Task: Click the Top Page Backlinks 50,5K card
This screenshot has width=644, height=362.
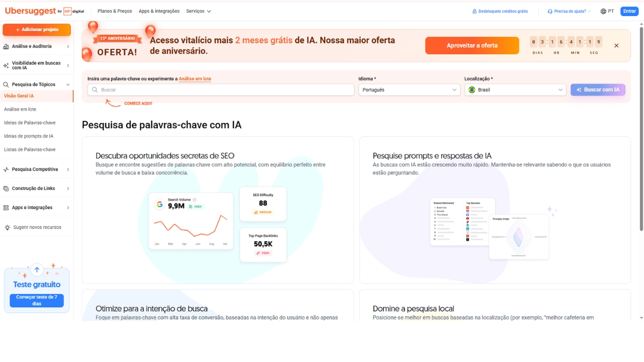Action: coord(263,245)
